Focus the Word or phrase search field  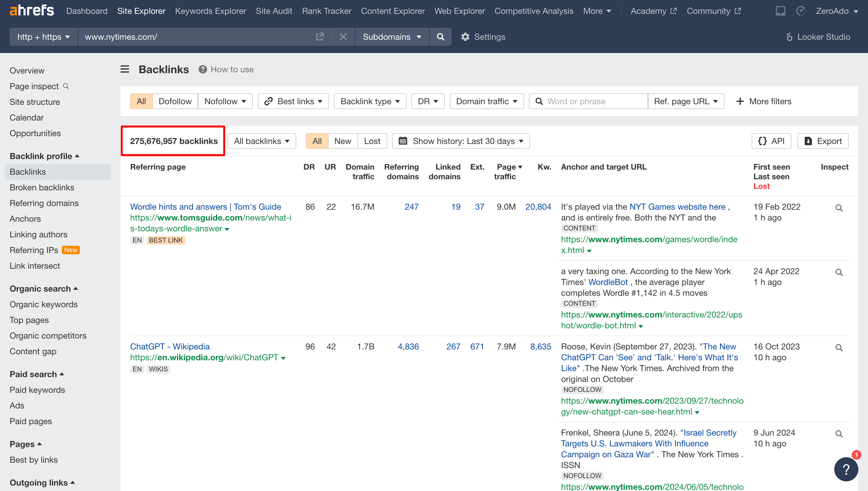[588, 101]
